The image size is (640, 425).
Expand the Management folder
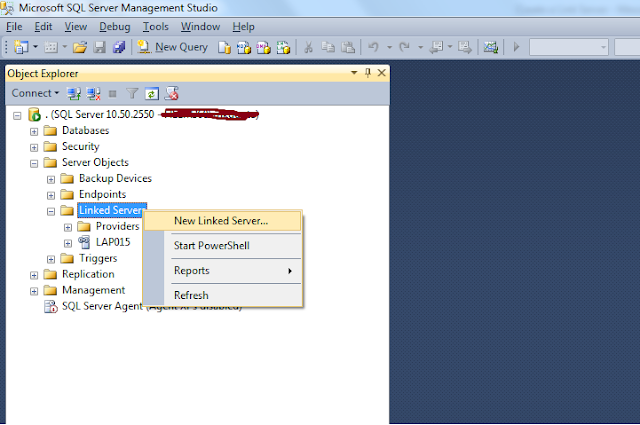pyautogui.click(x=34, y=291)
